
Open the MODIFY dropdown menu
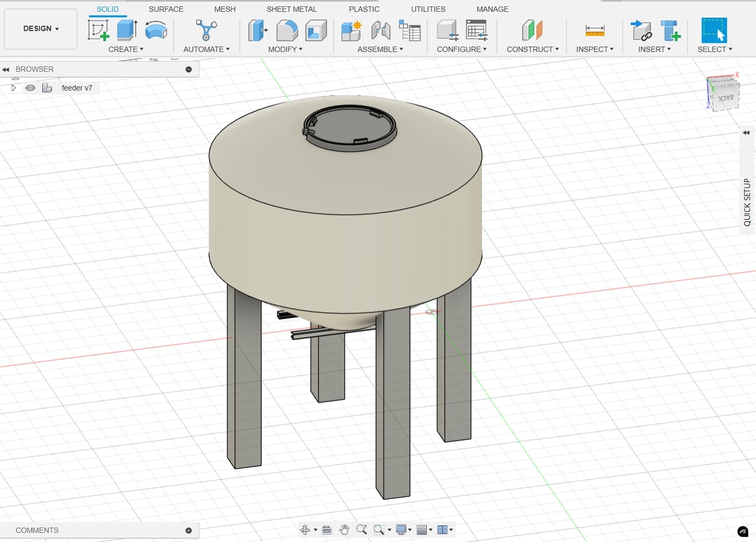(285, 49)
